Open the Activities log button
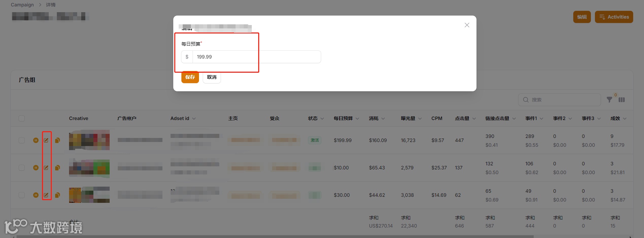644x238 pixels. 614,17
